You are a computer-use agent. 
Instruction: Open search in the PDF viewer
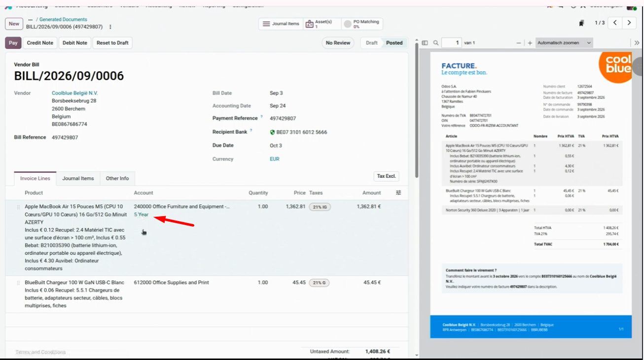click(436, 43)
